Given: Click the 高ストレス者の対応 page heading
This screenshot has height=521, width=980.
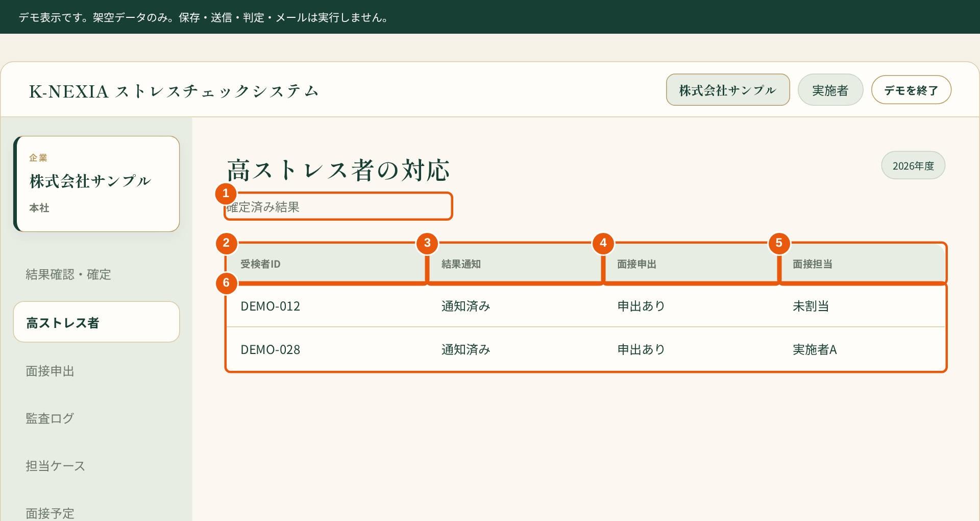Looking at the screenshot, I should click(338, 170).
